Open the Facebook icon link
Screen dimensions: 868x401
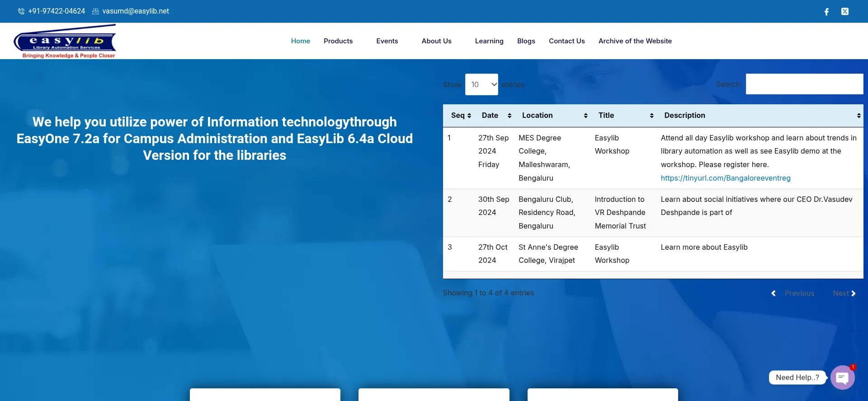pos(826,12)
